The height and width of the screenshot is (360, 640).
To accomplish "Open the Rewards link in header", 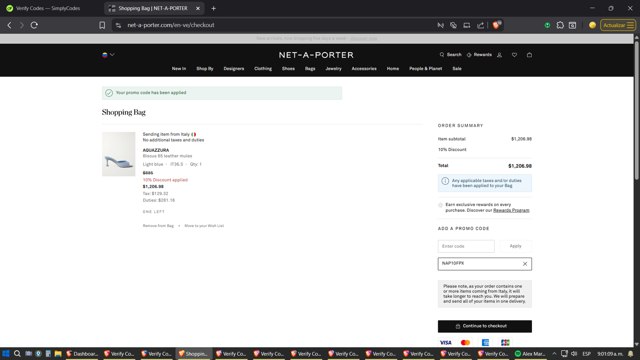I will point(480,55).
